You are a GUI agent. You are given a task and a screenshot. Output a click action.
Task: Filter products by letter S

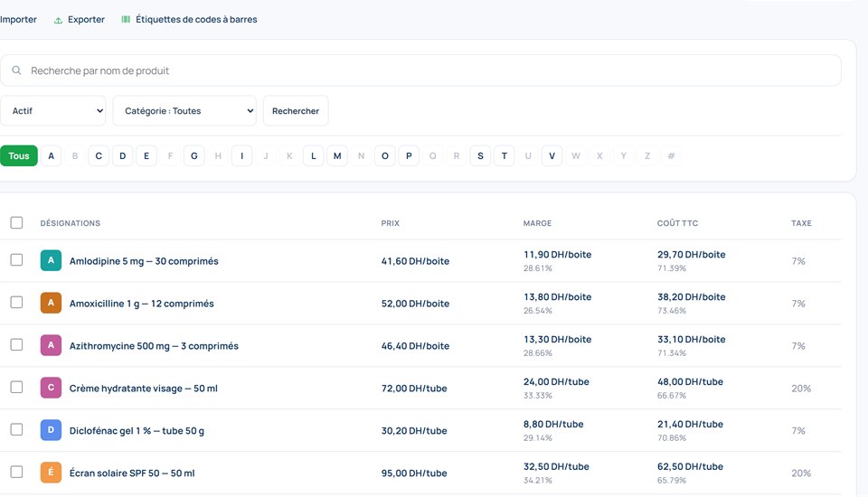pos(480,155)
